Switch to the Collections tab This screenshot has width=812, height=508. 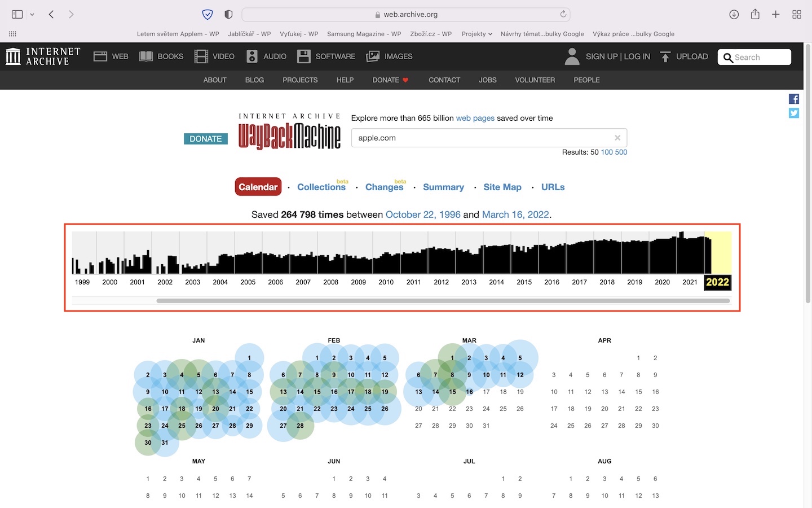tap(321, 187)
